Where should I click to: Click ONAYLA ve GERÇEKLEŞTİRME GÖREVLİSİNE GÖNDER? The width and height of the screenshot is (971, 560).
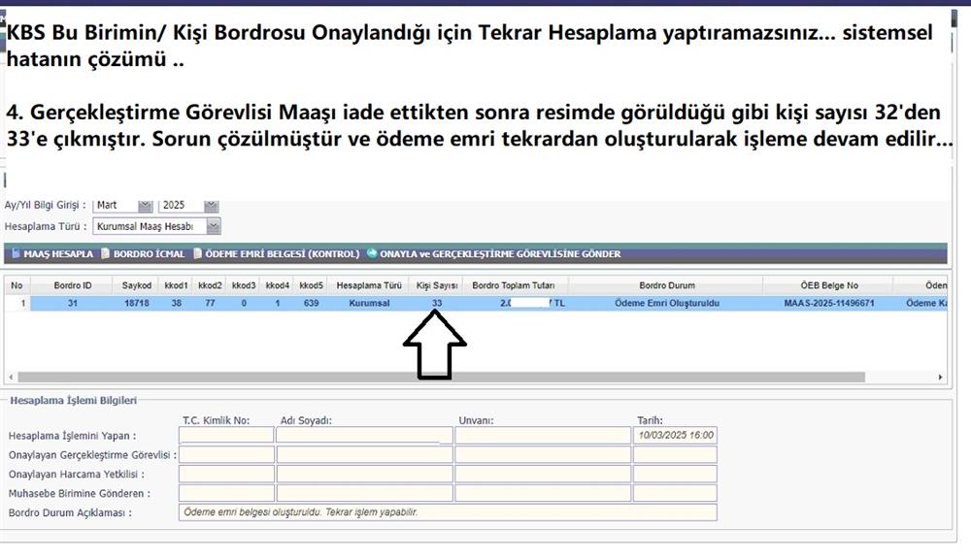click(494, 253)
